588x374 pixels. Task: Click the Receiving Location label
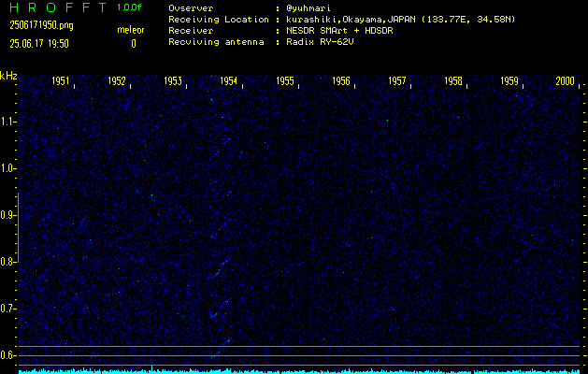219,20
